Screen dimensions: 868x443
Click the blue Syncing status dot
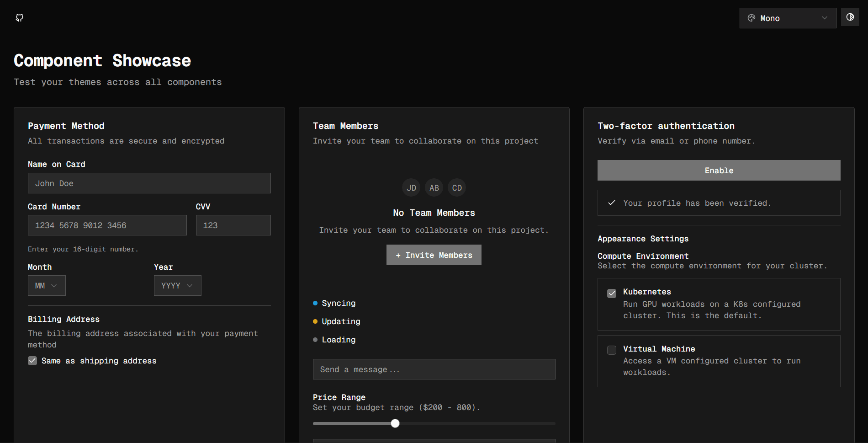(x=315, y=303)
